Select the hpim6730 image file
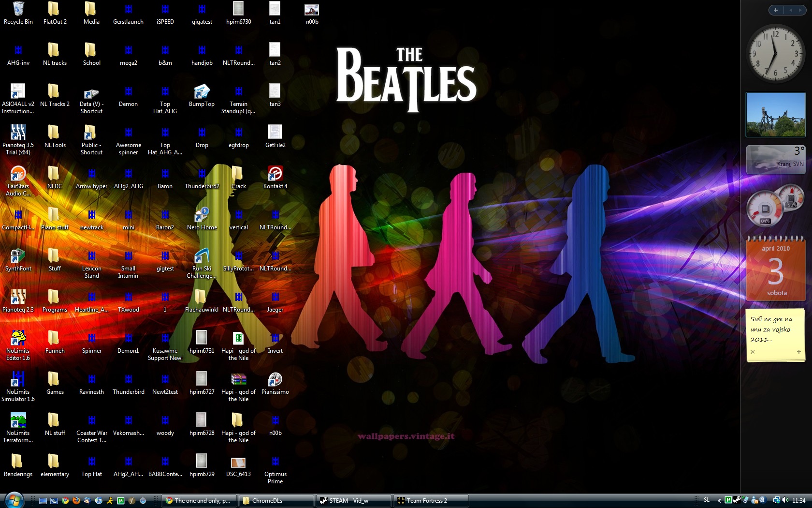The height and width of the screenshot is (508, 812). click(239, 13)
